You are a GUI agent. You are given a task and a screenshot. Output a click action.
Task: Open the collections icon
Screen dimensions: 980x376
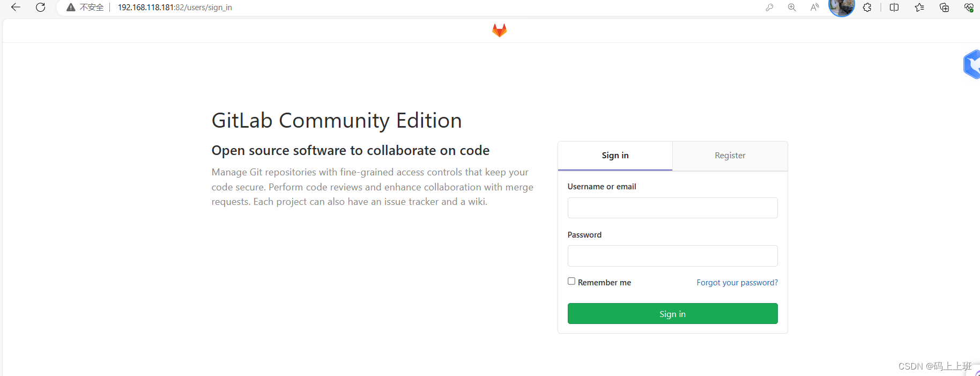point(944,8)
